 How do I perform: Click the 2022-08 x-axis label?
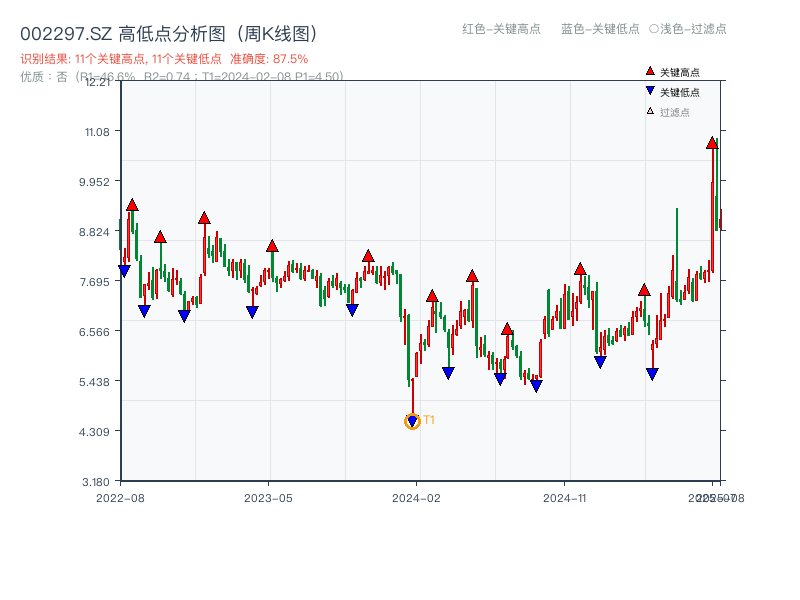pos(120,498)
